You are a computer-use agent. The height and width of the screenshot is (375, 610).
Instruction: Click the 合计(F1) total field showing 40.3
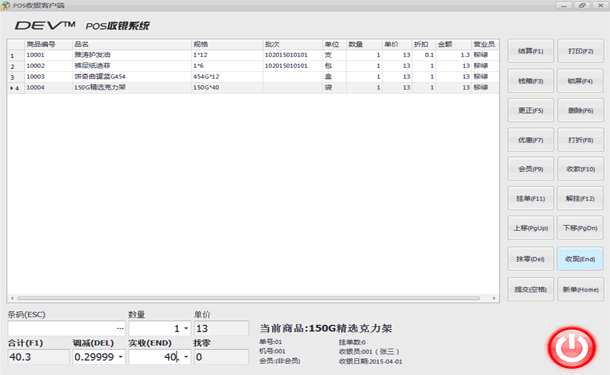[x=39, y=357]
